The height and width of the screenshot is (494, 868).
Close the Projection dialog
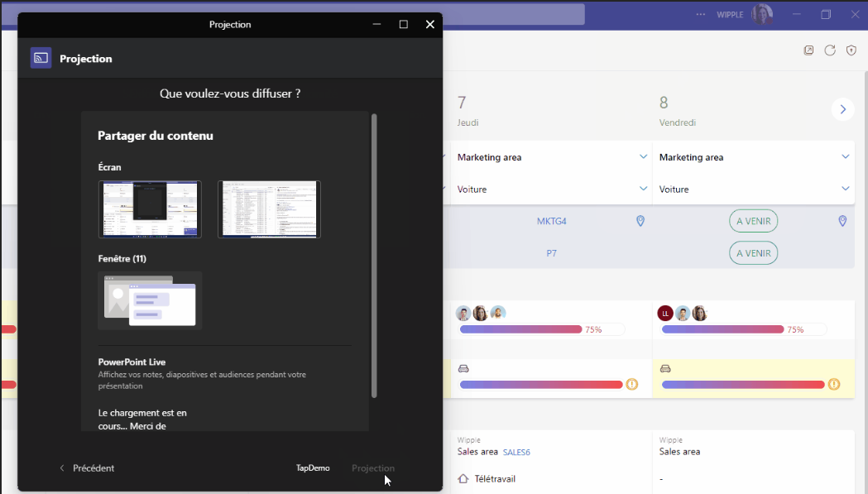(x=430, y=24)
